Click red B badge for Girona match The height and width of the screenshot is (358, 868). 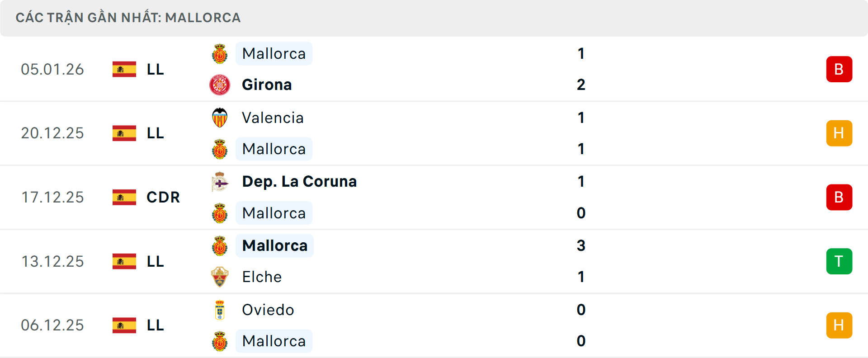point(839,69)
